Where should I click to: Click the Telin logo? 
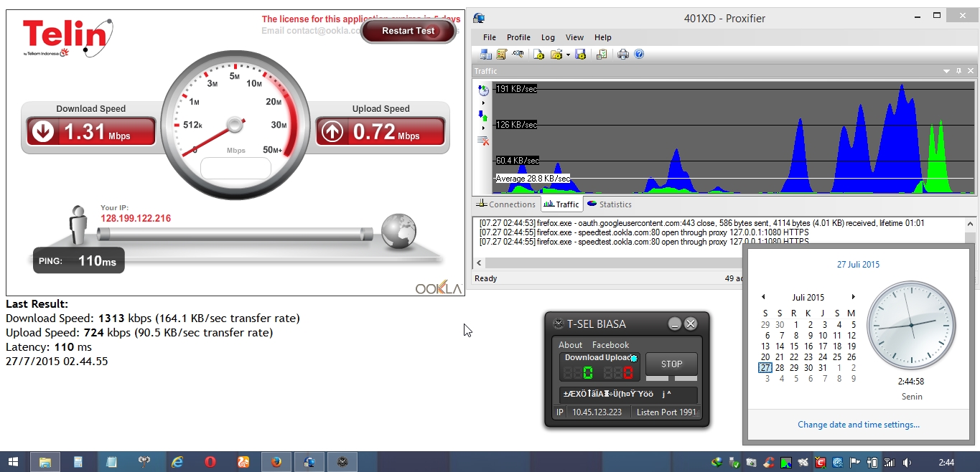(x=67, y=38)
